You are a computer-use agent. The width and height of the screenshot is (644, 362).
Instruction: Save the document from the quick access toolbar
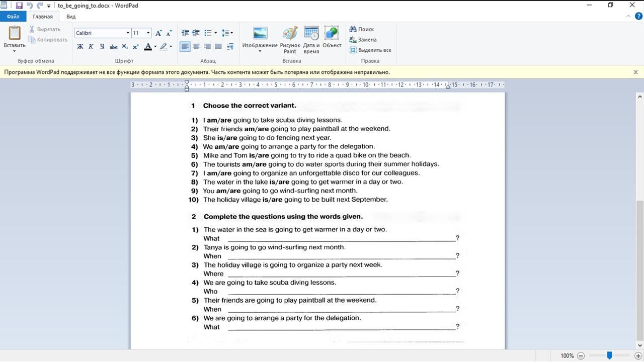[19, 6]
